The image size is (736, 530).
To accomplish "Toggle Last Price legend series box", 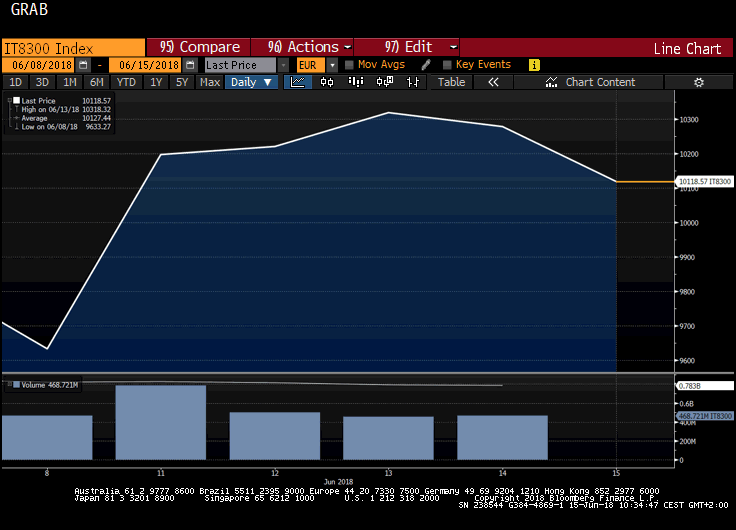I will (16, 100).
